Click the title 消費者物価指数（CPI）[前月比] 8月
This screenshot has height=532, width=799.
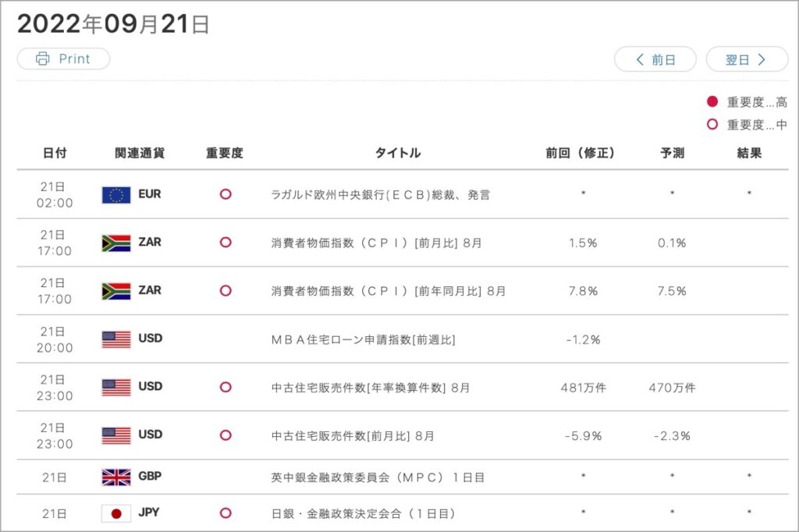pos(377,243)
